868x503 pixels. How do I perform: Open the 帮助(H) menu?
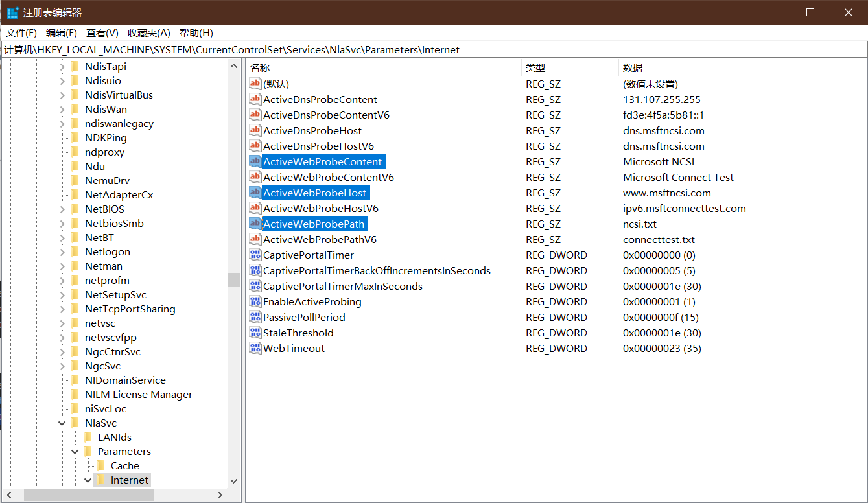(196, 32)
